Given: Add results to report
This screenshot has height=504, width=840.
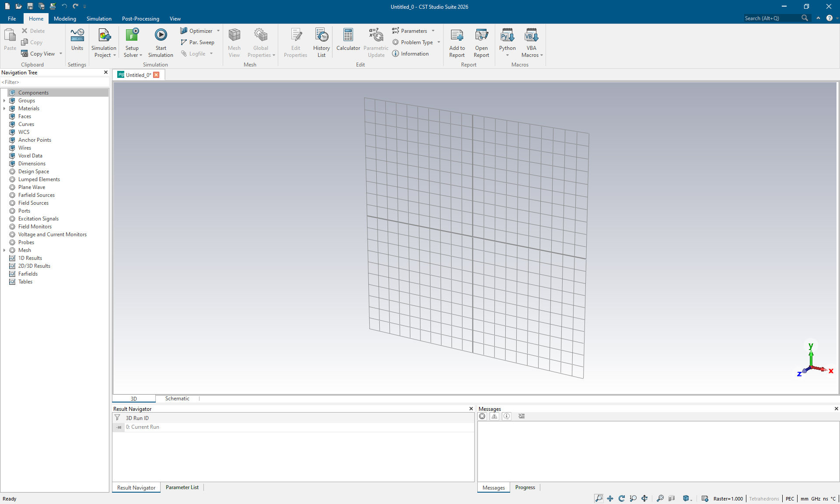Looking at the screenshot, I should (x=456, y=42).
